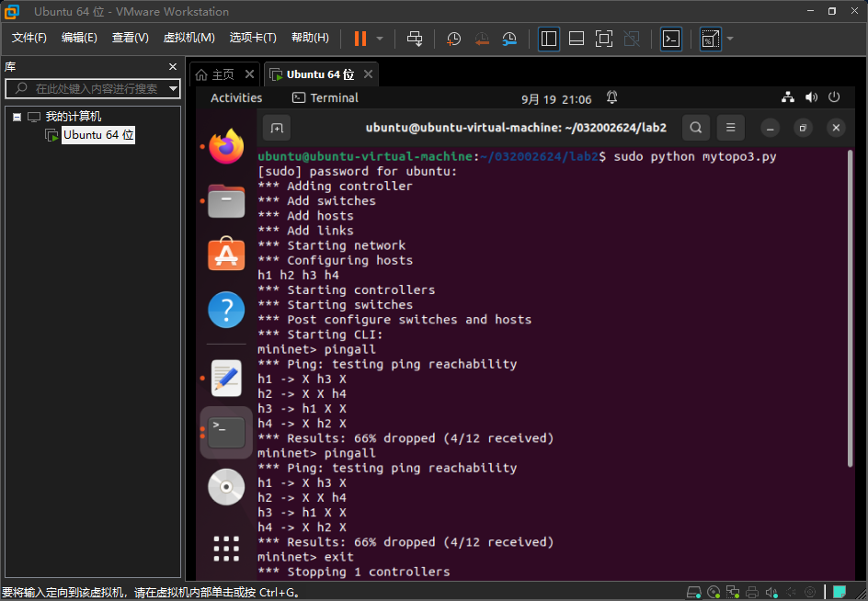Select Ubuntu 64 位 in the library tree
Screen dimensions: 868x601
click(x=98, y=134)
